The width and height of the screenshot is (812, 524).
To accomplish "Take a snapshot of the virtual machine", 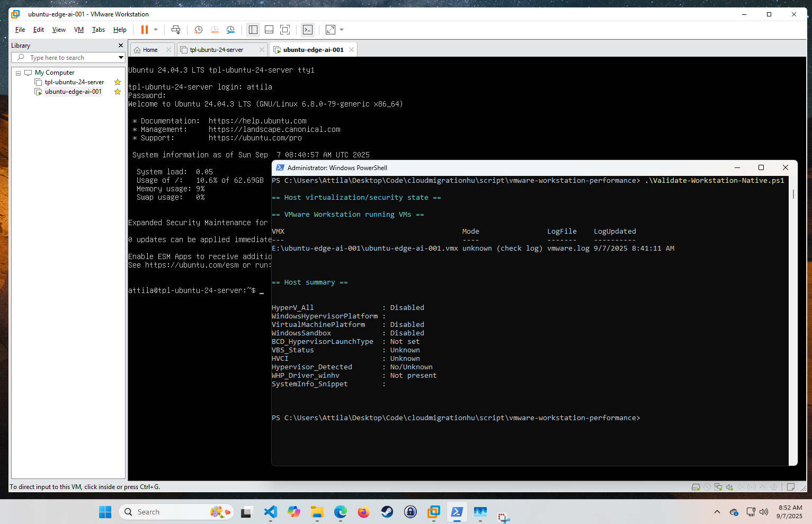I will [x=198, y=30].
